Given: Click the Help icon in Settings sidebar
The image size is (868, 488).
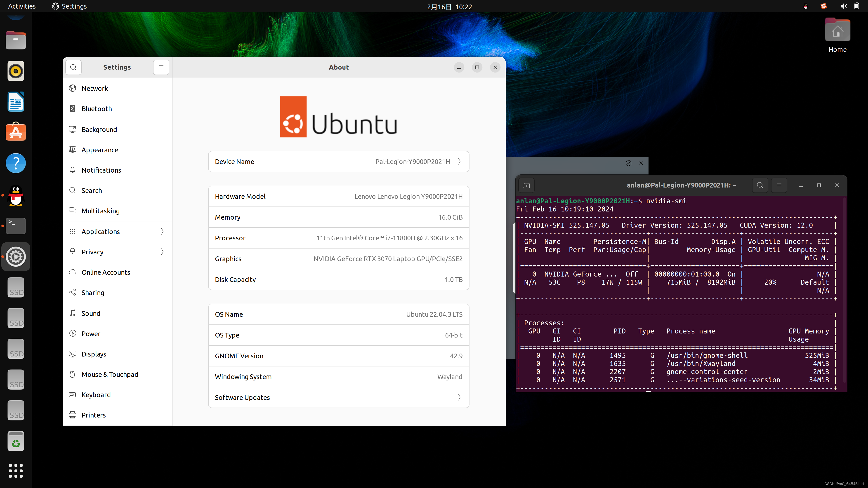Looking at the screenshot, I should [16, 163].
